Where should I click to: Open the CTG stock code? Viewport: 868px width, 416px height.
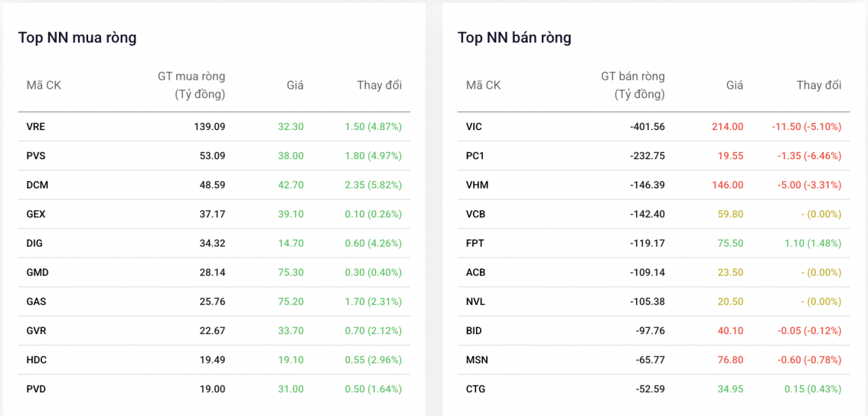(475, 389)
